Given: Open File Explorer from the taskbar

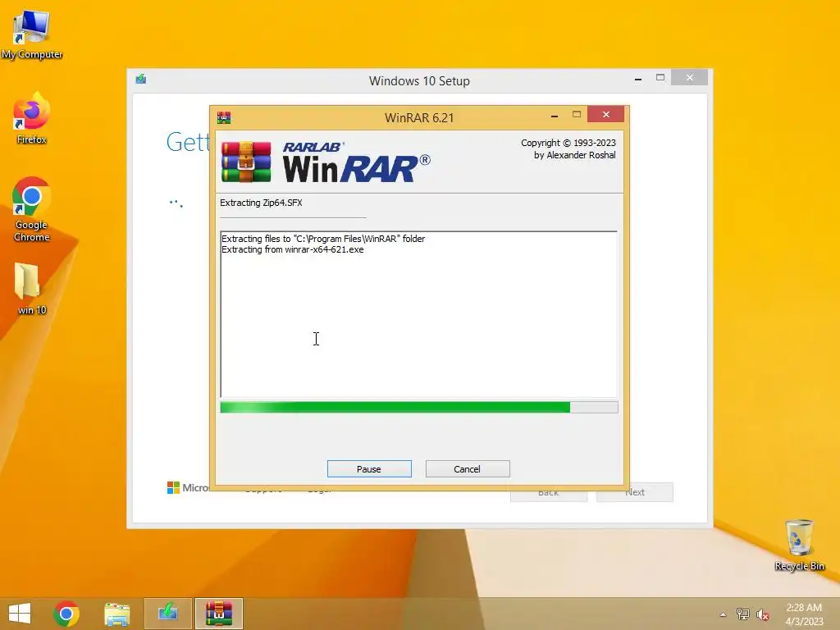Looking at the screenshot, I should [x=116, y=614].
